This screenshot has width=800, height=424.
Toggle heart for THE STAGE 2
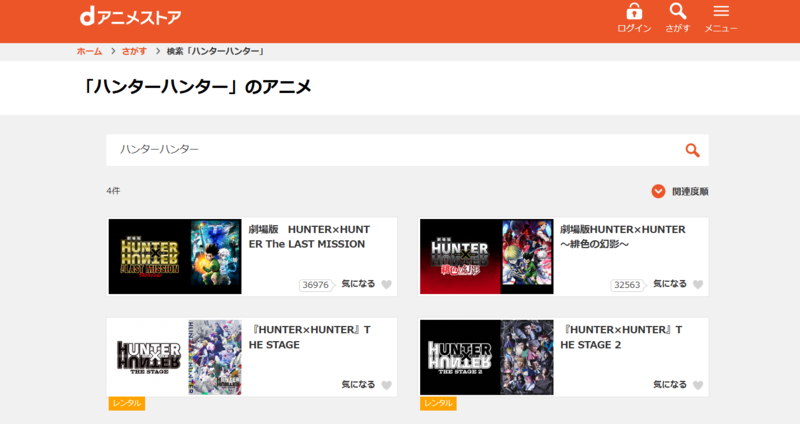[698, 385]
